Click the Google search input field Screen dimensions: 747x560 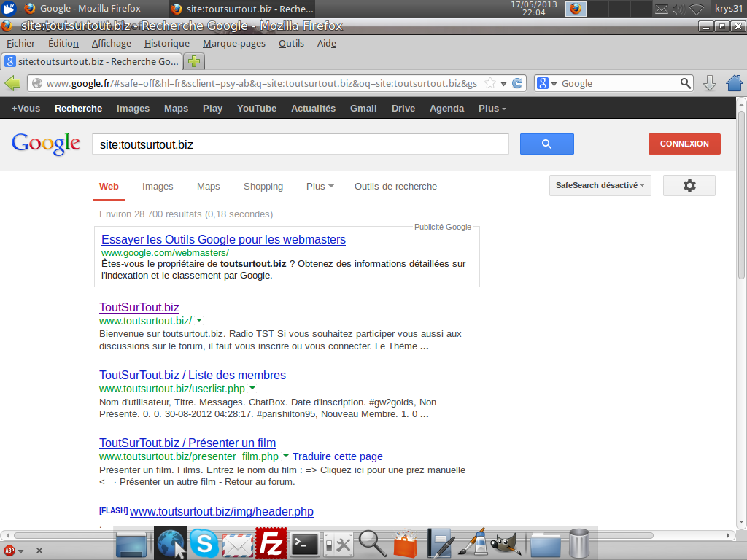pos(300,144)
